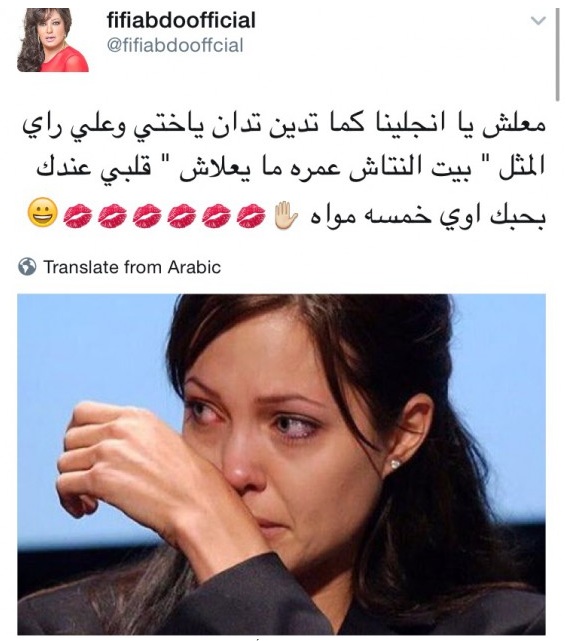Click the globe icon beside Translate

(x=27, y=267)
